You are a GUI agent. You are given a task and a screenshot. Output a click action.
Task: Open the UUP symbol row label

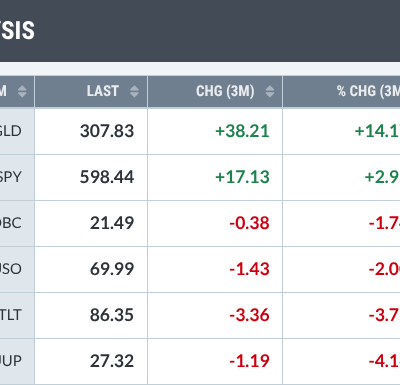pos(10,361)
